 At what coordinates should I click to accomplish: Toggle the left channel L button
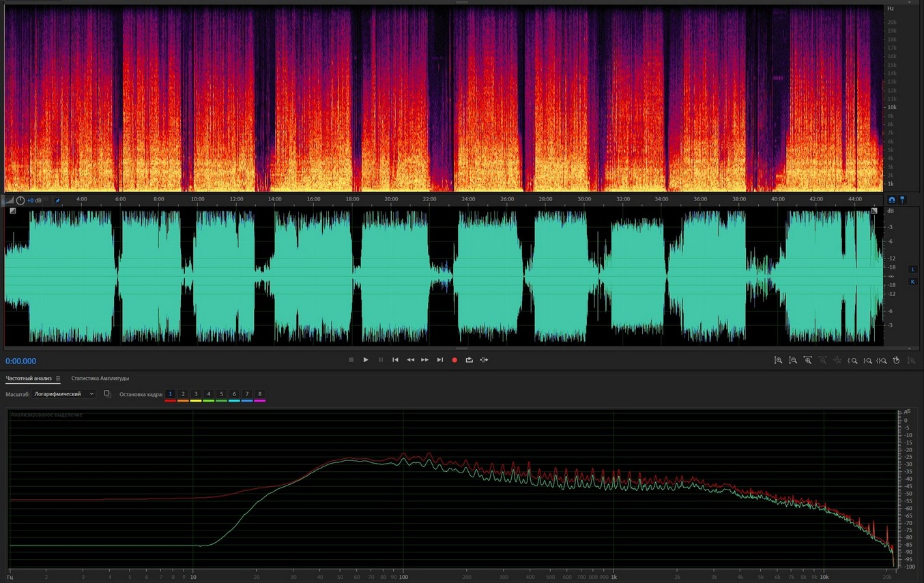(x=912, y=269)
